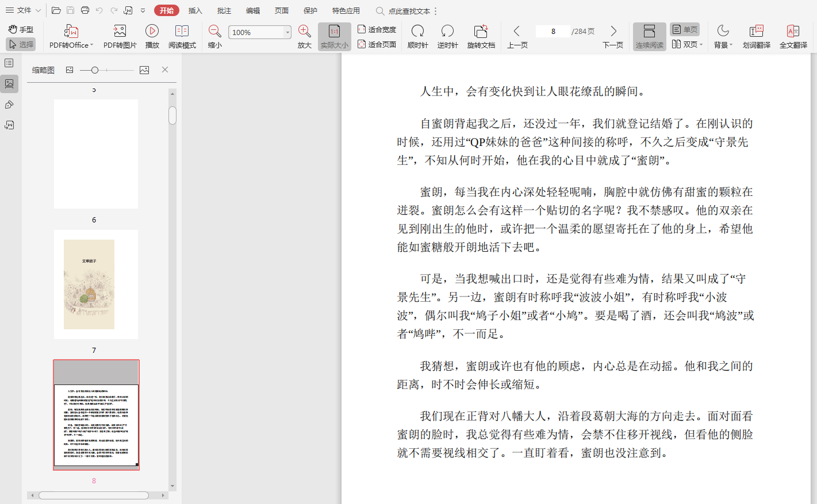Click the thumbnail panel scroll-right arrow
The image size is (817, 504).
pyautogui.click(x=163, y=495)
